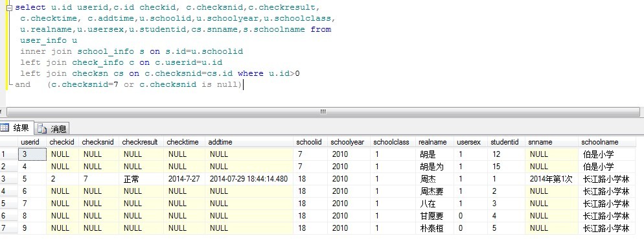Place cursor on the school_info table name in query

106,51
